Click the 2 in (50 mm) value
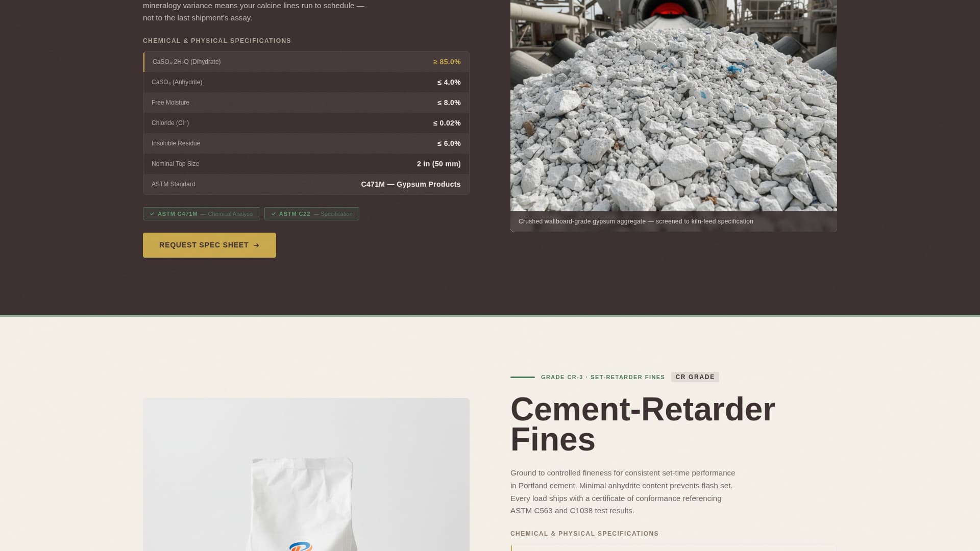Image resolution: width=980 pixels, height=551 pixels. click(439, 164)
